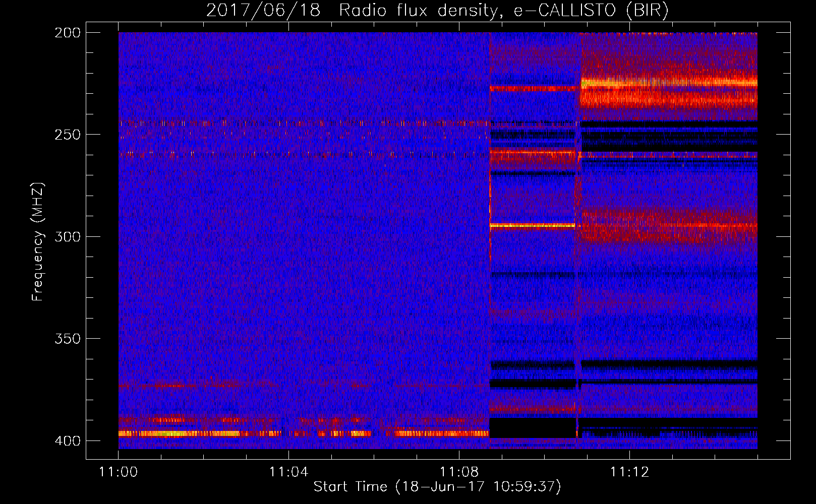Click the 11:12 time tick label

629,472
